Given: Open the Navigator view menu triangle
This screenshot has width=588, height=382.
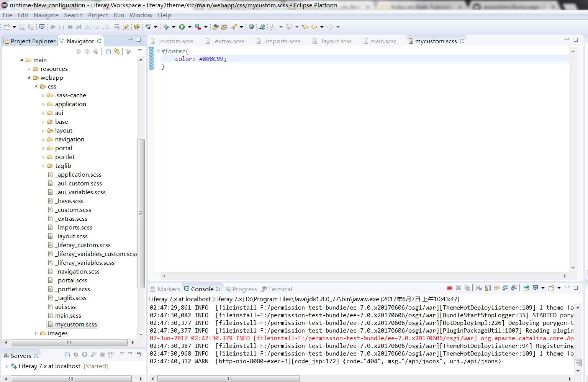Looking at the screenshot, I should coord(140,51).
